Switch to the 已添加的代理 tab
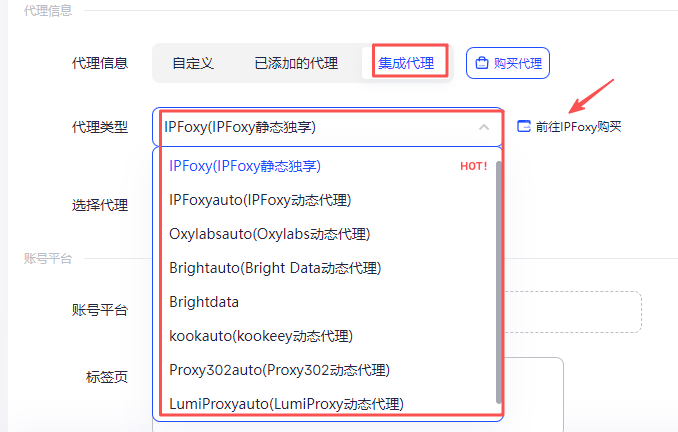Screen dimensions: 678x432 click(296, 63)
